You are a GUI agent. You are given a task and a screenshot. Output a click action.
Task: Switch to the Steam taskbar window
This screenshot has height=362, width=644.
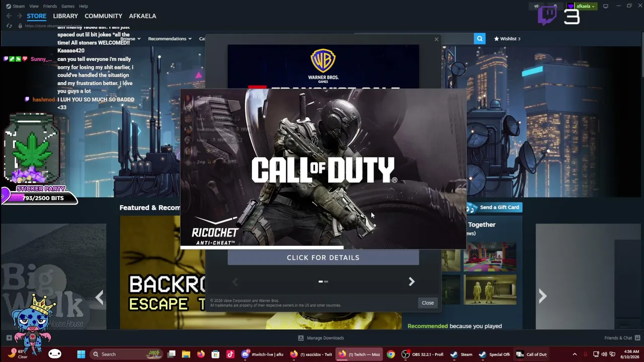pos(461,354)
